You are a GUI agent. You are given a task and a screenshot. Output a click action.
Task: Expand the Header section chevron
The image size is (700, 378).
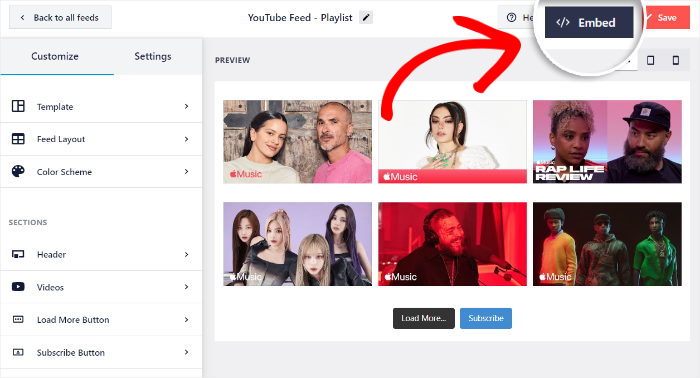click(x=187, y=254)
